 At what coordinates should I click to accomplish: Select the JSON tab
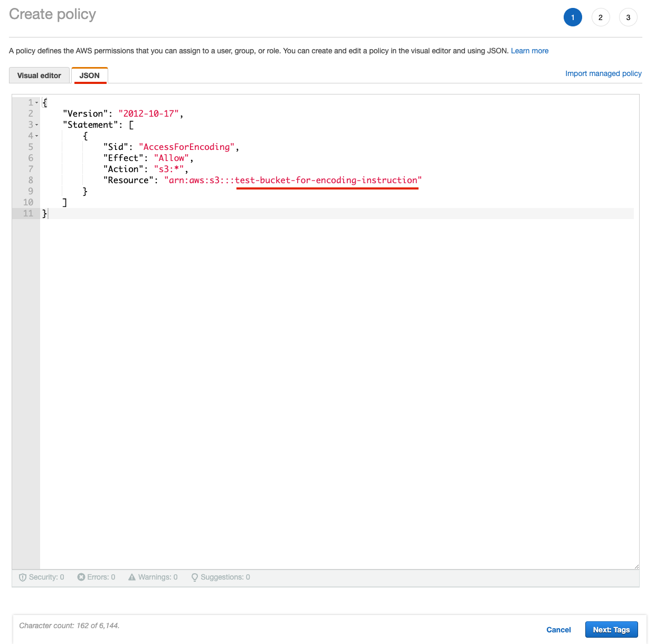point(90,75)
